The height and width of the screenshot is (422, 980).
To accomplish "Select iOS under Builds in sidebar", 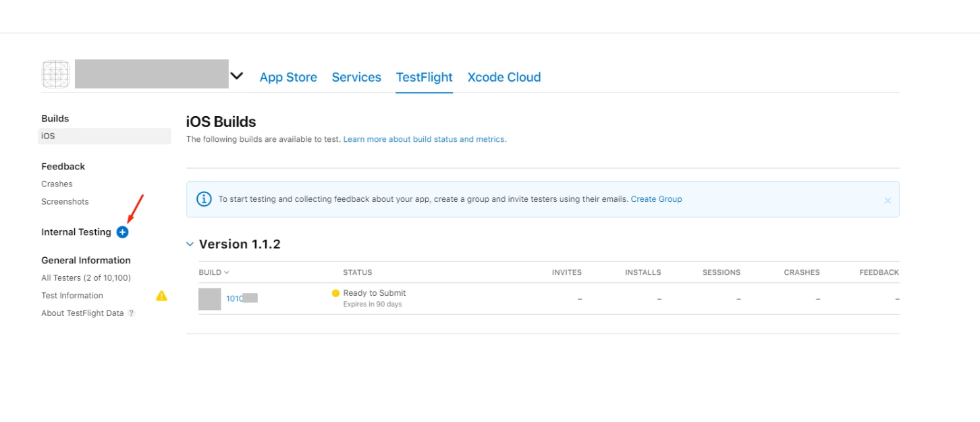I will coord(105,136).
